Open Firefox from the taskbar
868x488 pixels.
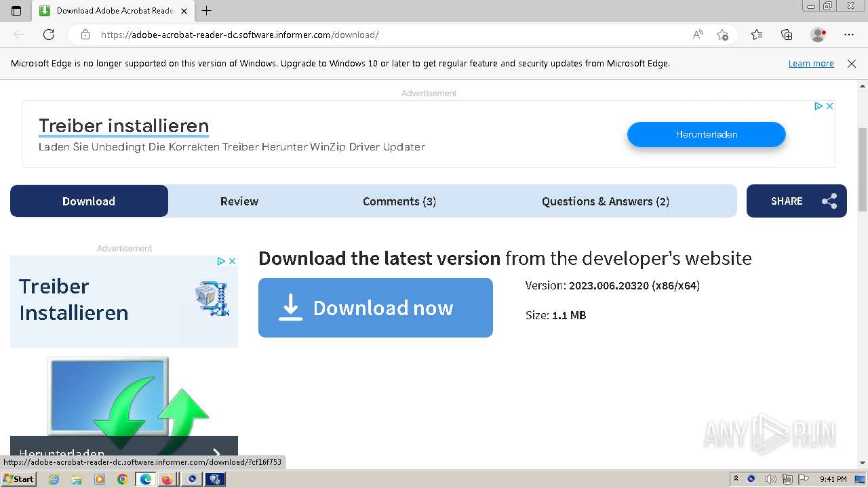(167, 479)
